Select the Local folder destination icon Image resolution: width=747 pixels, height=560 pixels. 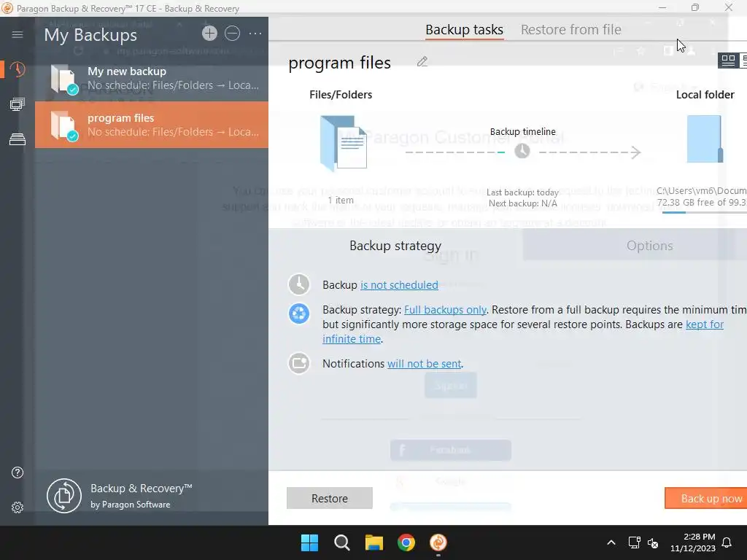[705, 139]
